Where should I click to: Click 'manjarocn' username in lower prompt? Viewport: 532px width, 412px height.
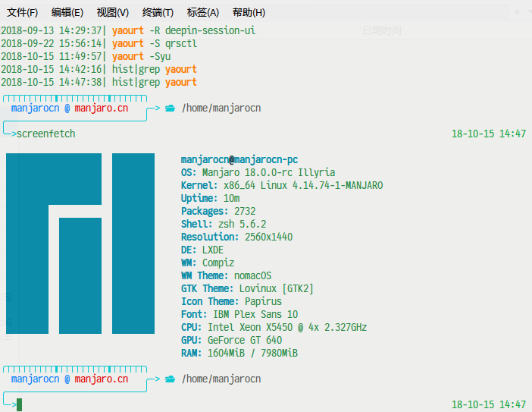[x=36, y=379]
